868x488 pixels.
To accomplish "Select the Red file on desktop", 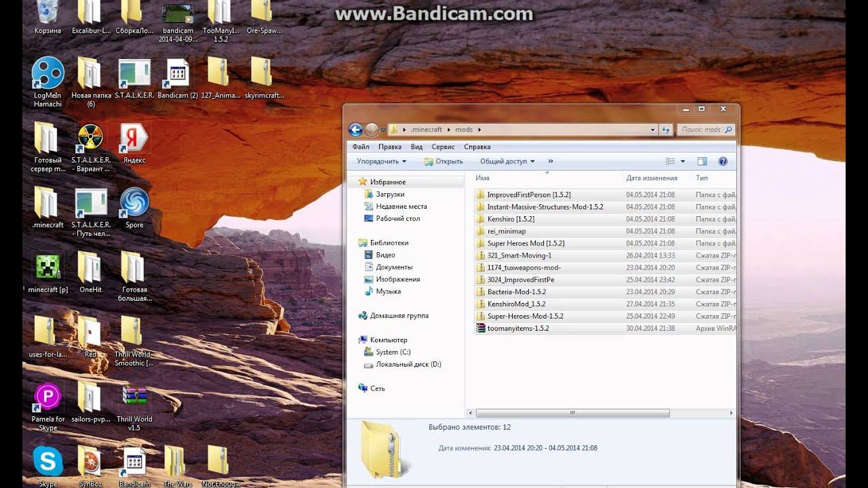I will click(91, 337).
